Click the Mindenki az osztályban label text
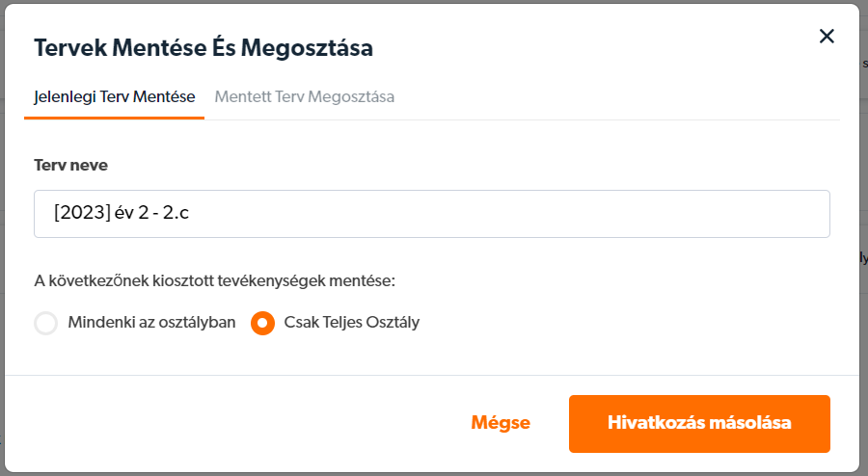 (151, 322)
